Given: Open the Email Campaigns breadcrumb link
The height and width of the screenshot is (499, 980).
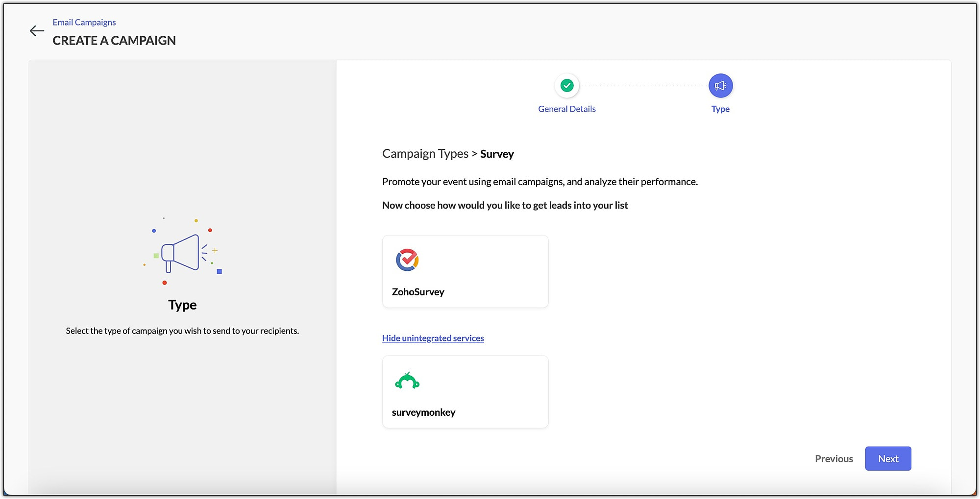Looking at the screenshot, I should [x=84, y=23].
